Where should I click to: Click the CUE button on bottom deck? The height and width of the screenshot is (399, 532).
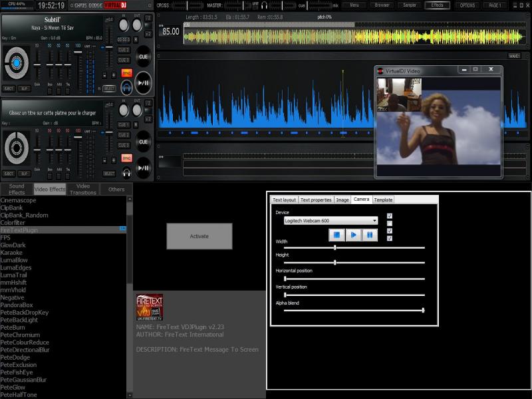point(143,142)
